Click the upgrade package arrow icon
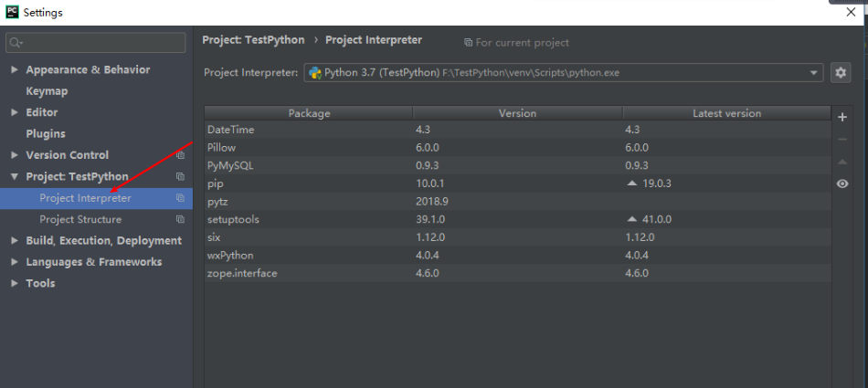Image resolution: width=868 pixels, height=388 pixels. coord(842,162)
